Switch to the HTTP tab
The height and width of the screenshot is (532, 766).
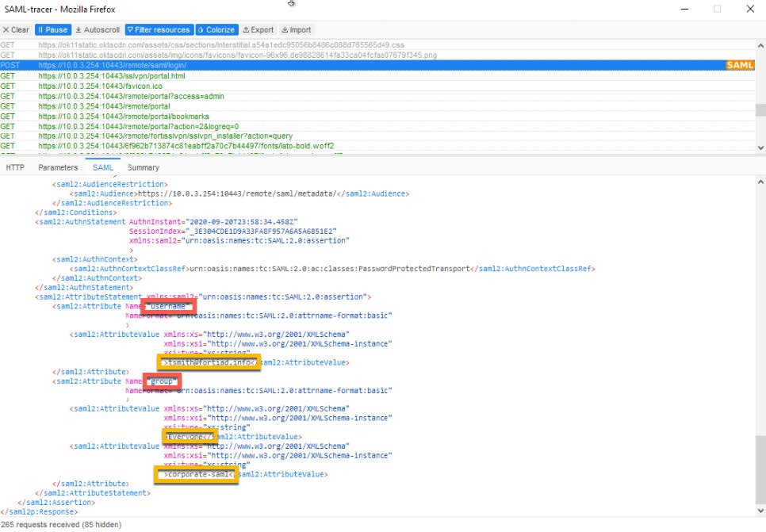(15, 167)
